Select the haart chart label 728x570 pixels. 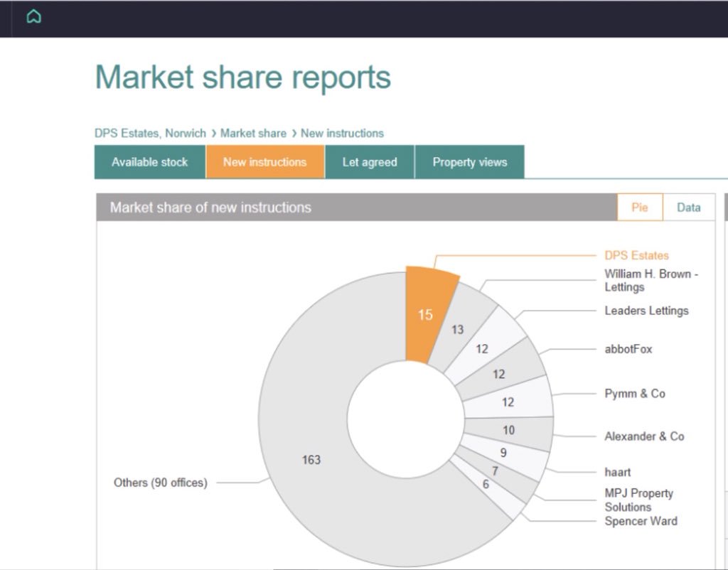(618, 472)
